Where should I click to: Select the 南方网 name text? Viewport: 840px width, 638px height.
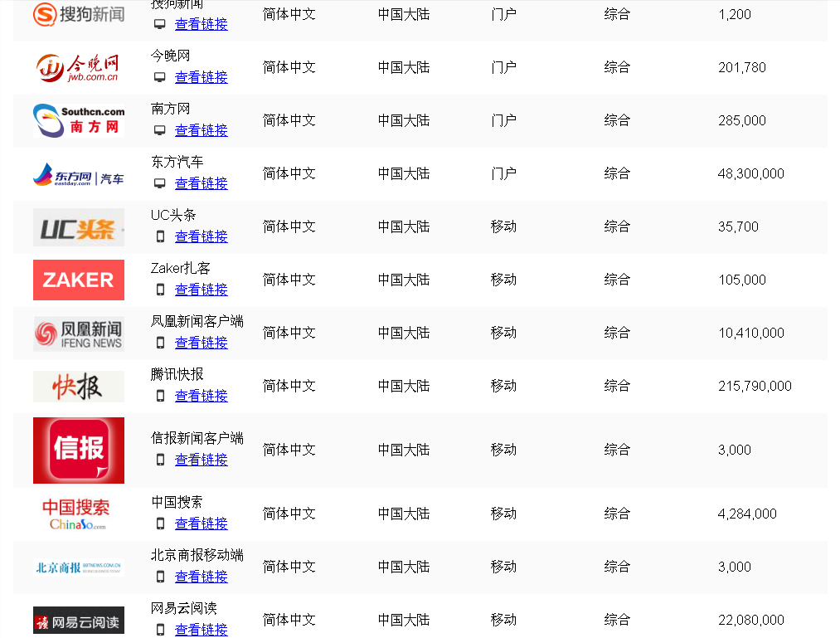coord(170,109)
